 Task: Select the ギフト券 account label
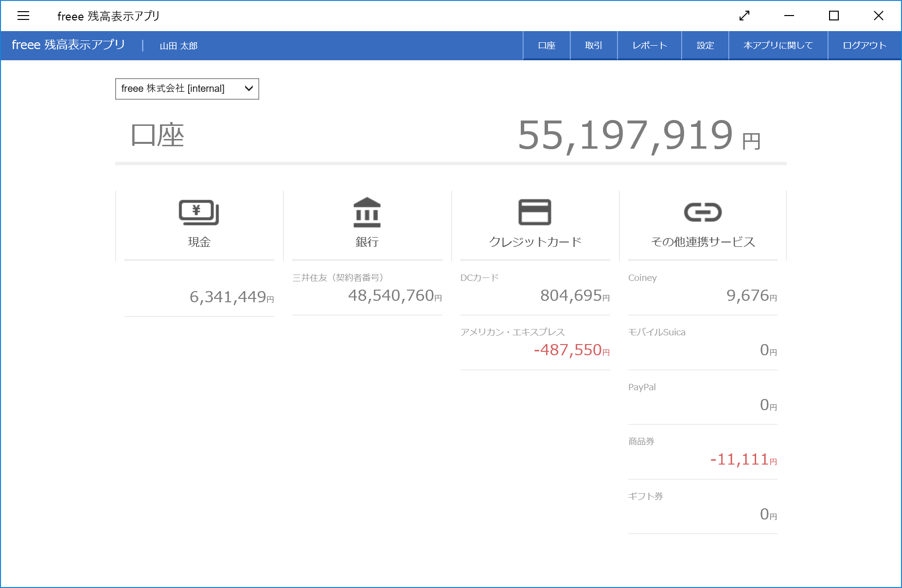646,497
